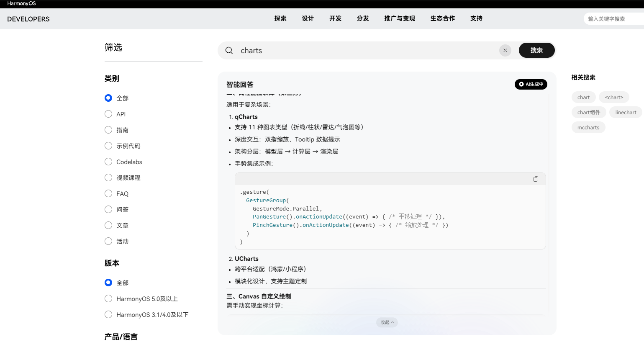Filter results by 文章
Screen dimensions: 644x342
(108, 225)
